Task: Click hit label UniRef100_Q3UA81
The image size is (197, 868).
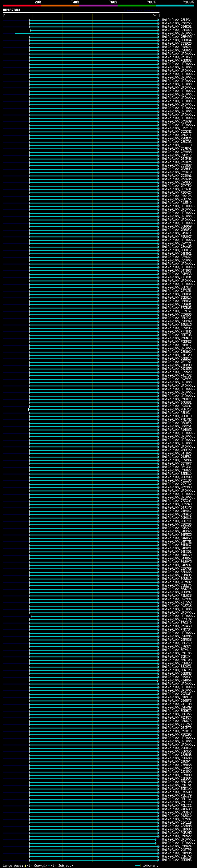Action: tap(176, 304)
